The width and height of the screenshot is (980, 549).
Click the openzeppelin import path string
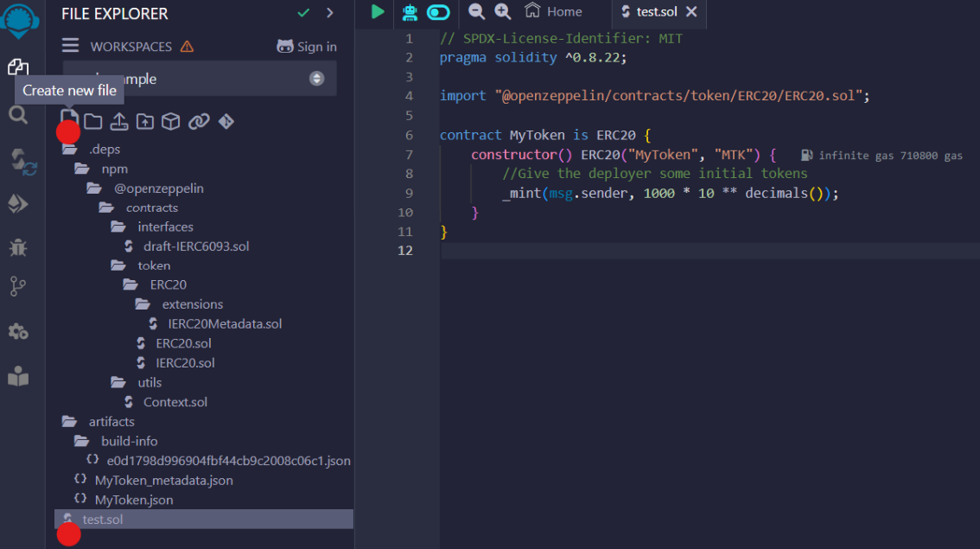click(678, 96)
